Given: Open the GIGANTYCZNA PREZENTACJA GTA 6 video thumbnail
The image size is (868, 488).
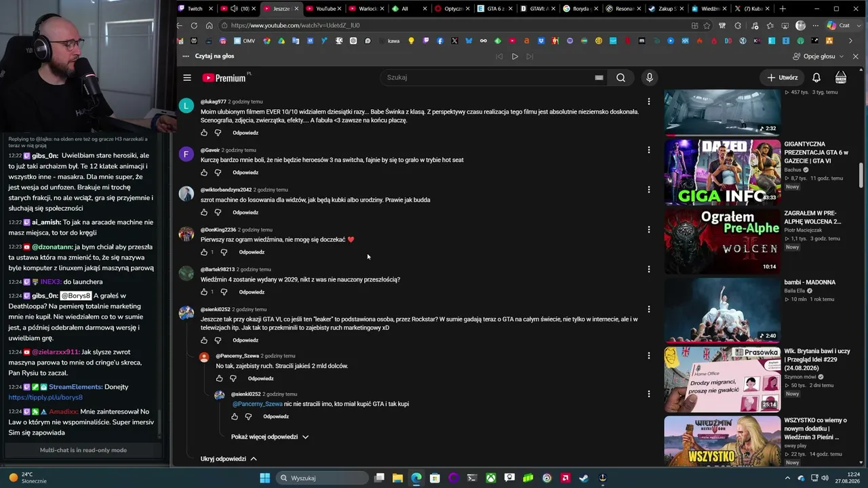Looking at the screenshot, I should click(x=722, y=172).
